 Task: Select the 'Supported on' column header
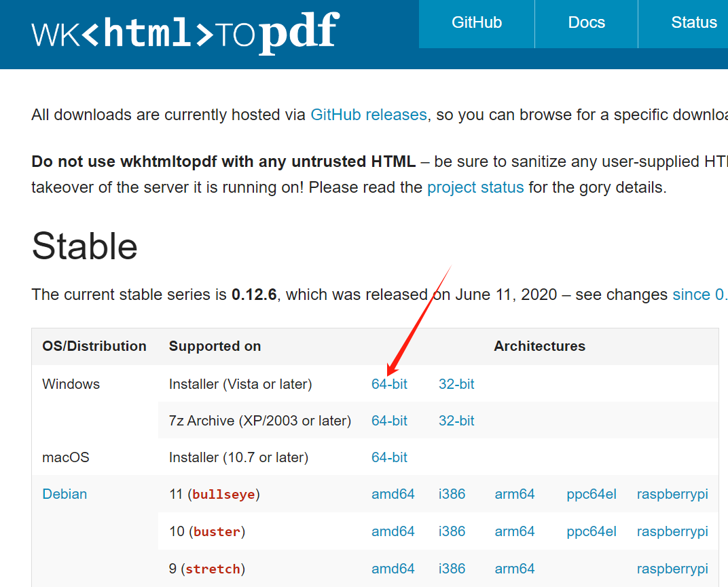(215, 346)
